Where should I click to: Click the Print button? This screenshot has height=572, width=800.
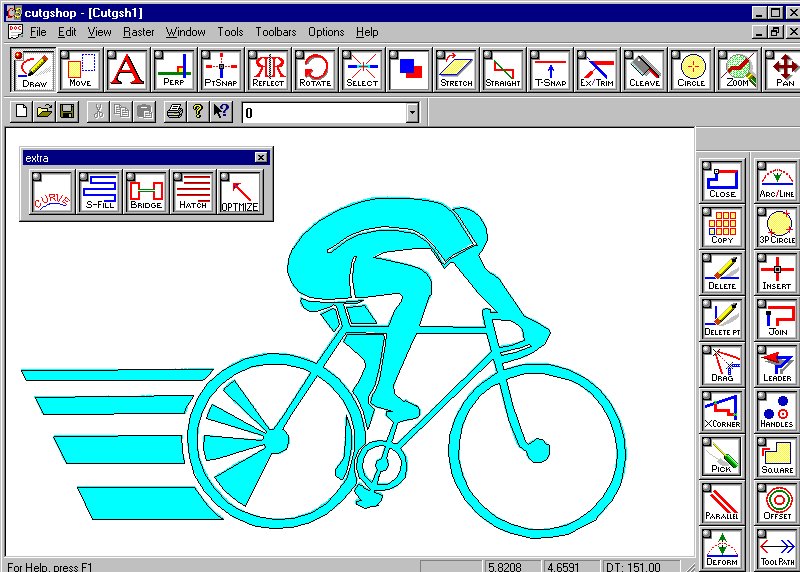[x=174, y=112]
